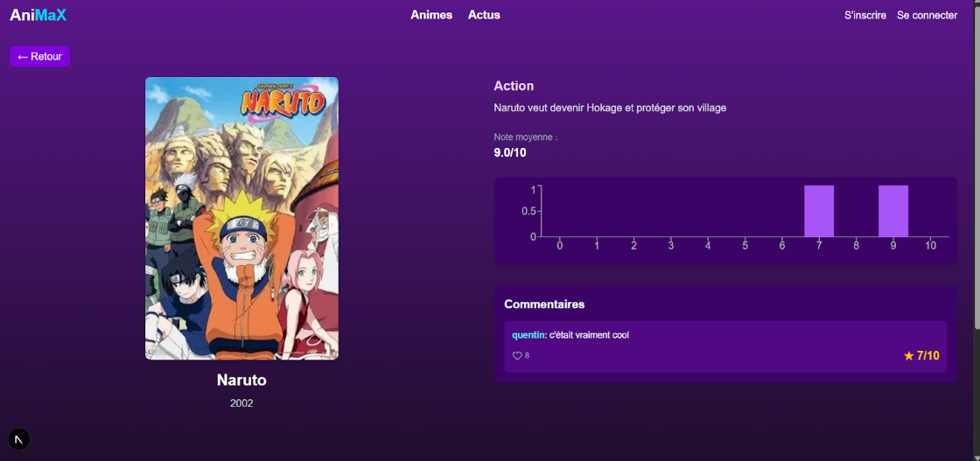This screenshot has height=461, width=980.
Task: Click the 9.0/10 average rating
Action: 510,153
